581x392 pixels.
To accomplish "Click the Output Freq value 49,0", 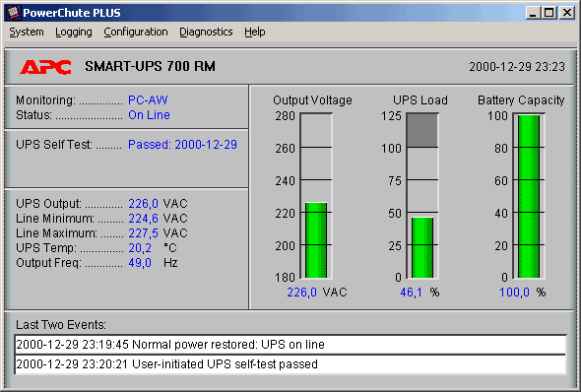I will point(140,263).
